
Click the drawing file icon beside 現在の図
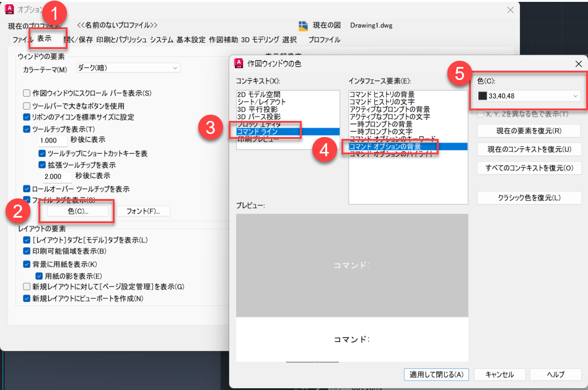(x=303, y=25)
